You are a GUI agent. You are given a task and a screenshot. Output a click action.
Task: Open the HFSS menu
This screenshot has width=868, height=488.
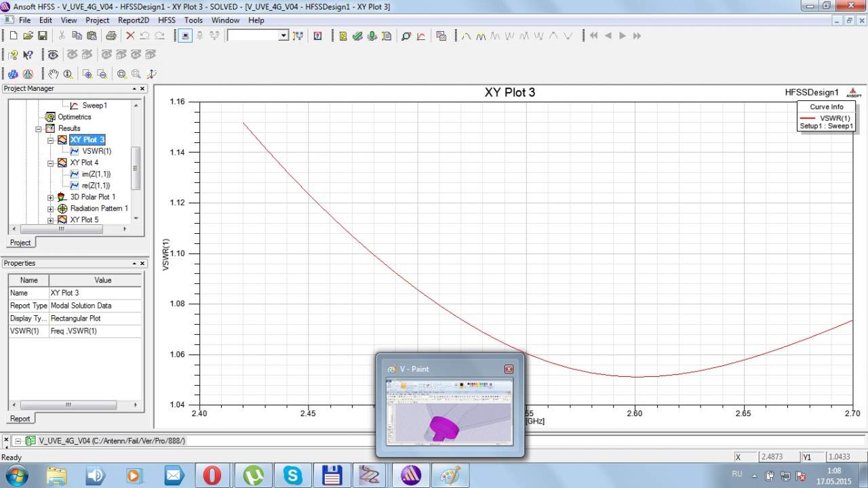pos(167,20)
